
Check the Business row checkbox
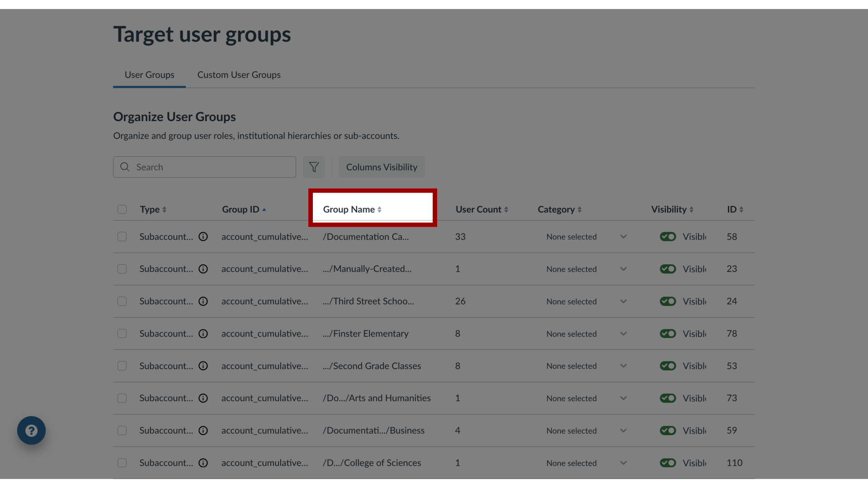122,431
